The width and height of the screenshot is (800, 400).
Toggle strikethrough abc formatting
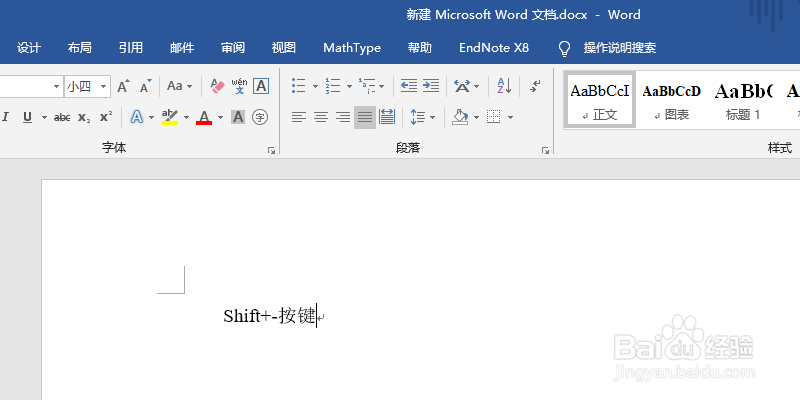(62, 117)
